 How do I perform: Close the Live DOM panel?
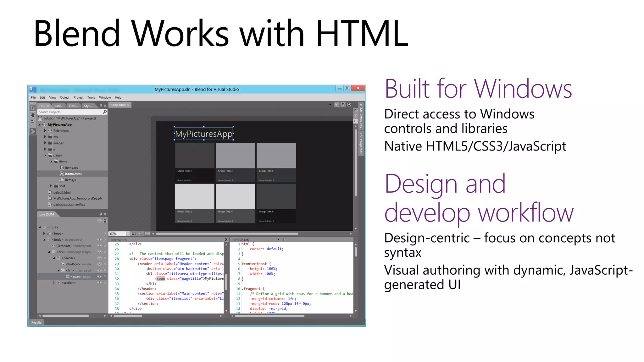pos(105,214)
